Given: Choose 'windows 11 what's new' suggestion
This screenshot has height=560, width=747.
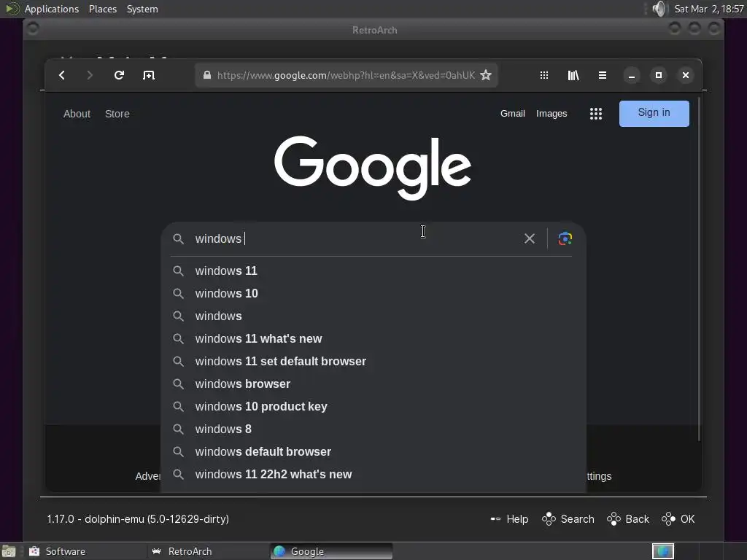Looking at the screenshot, I should point(373,338).
